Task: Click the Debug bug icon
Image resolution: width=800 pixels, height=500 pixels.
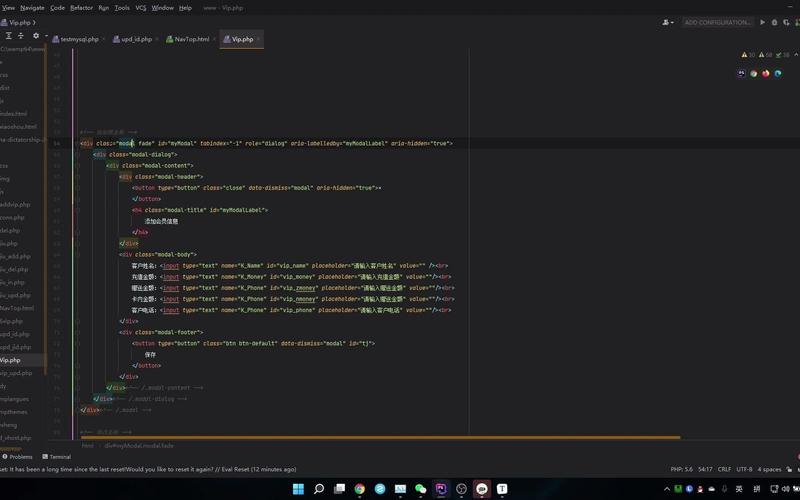Action: tap(774, 22)
